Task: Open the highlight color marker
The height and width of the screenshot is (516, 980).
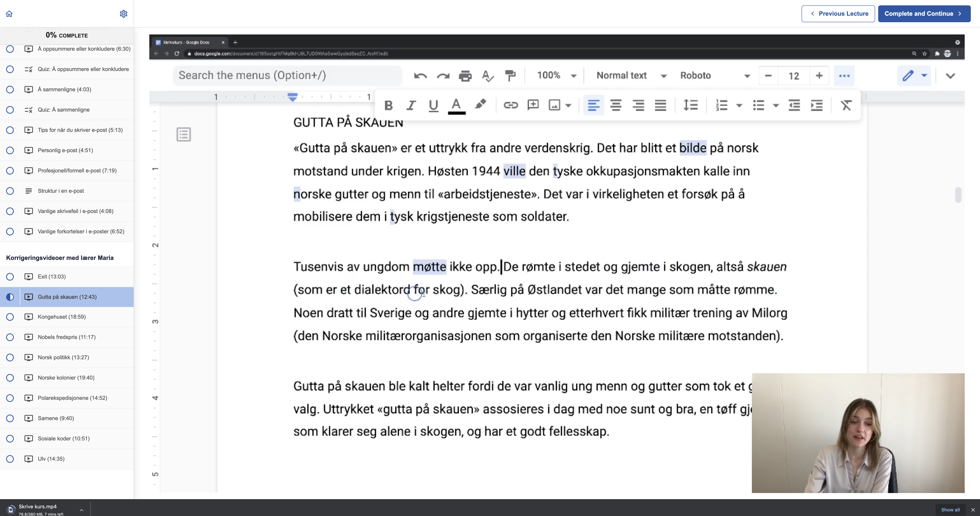Action: 480,104
